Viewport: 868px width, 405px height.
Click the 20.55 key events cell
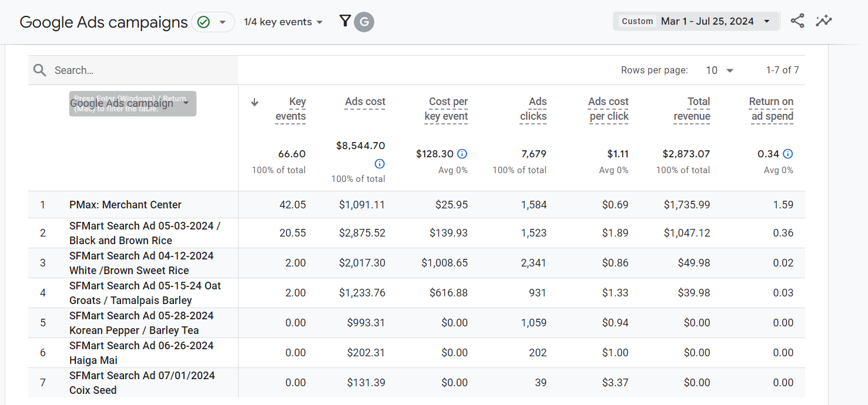(x=293, y=233)
